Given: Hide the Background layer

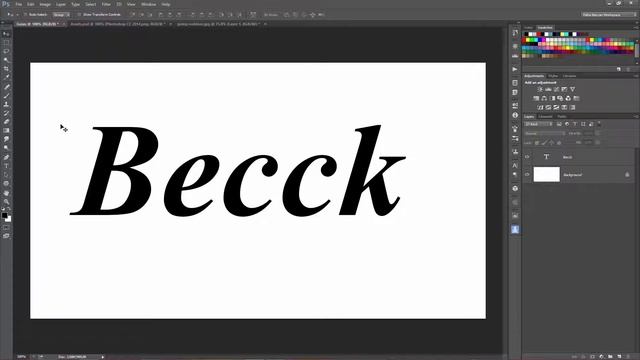Looking at the screenshot, I should (x=527, y=175).
